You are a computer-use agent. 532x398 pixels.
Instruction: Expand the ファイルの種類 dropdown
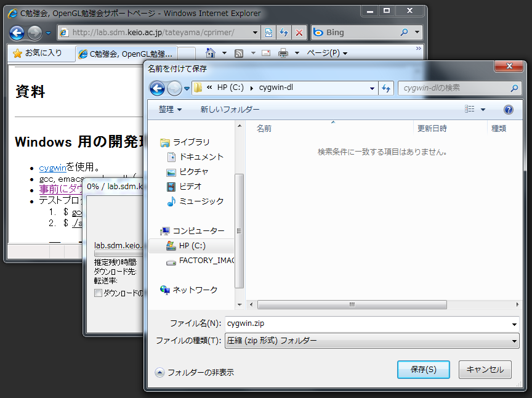pos(514,341)
